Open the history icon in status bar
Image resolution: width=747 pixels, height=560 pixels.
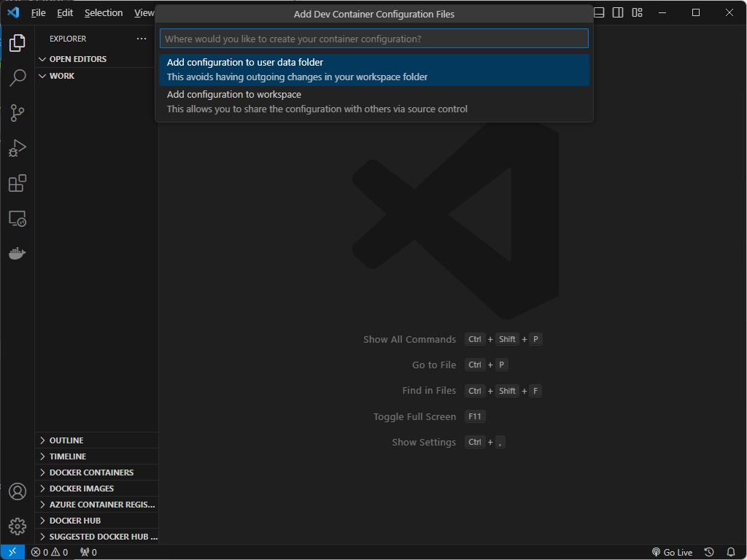pos(709,552)
